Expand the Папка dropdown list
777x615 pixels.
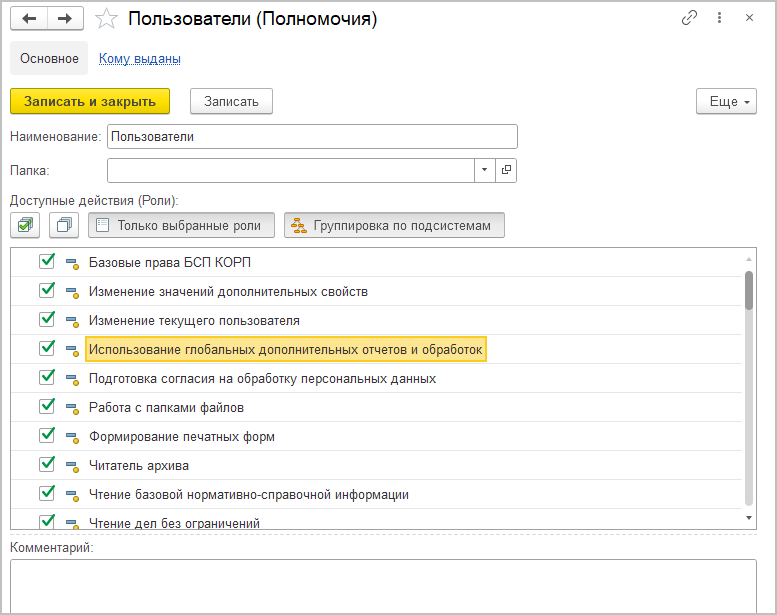point(485,170)
